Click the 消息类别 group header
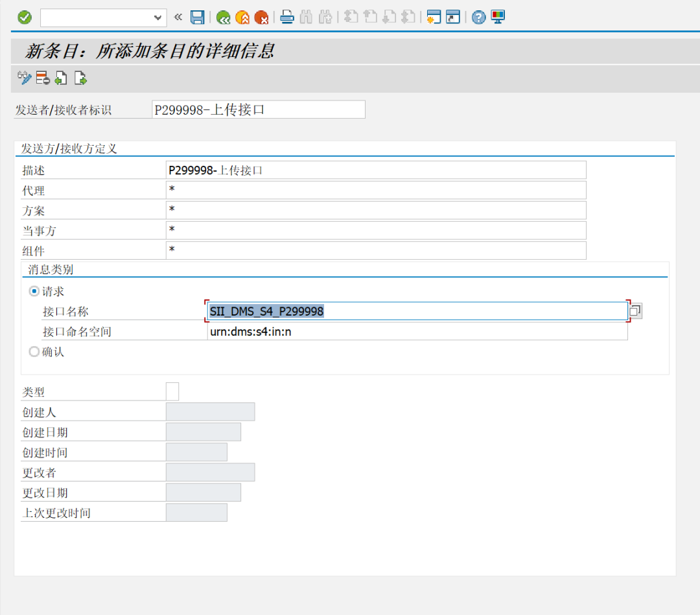Screen dimensions: 700x615 pos(51,270)
